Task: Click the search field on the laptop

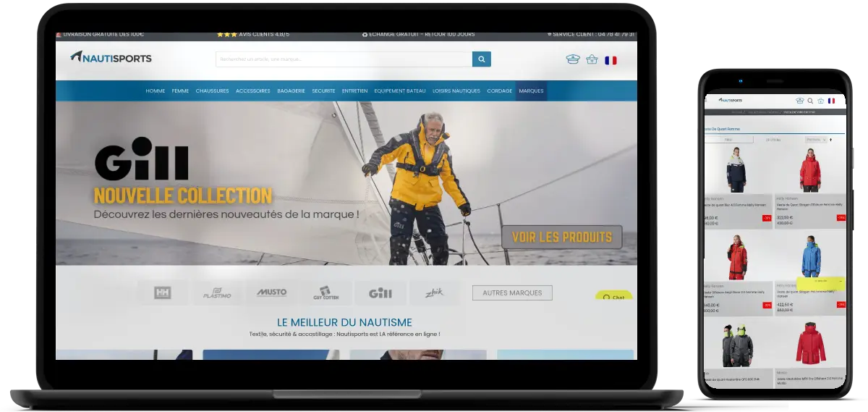Action: [344, 59]
